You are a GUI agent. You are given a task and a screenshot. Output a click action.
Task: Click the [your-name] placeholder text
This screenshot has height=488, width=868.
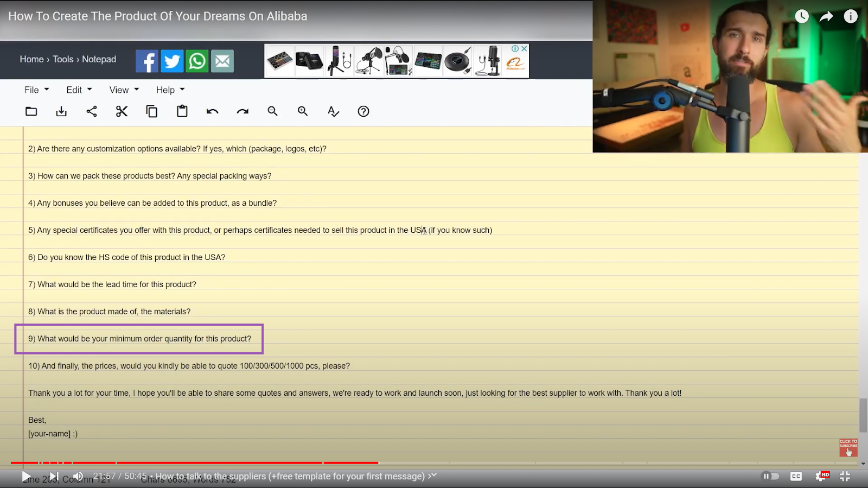click(x=49, y=434)
